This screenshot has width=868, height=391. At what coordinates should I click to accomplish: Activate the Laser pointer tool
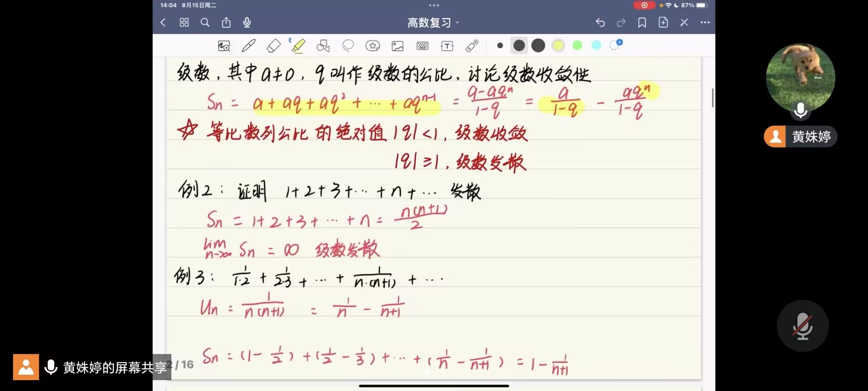472,46
